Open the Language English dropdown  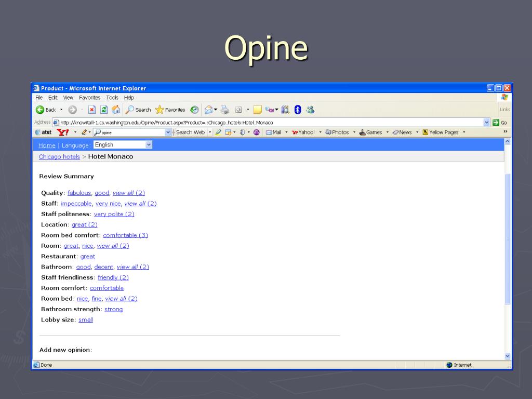123,145
